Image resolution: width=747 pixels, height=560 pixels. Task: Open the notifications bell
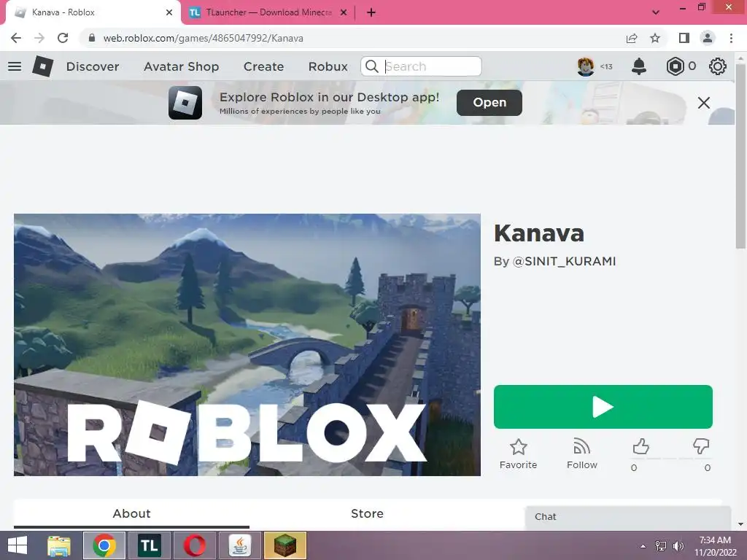tap(638, 66)
